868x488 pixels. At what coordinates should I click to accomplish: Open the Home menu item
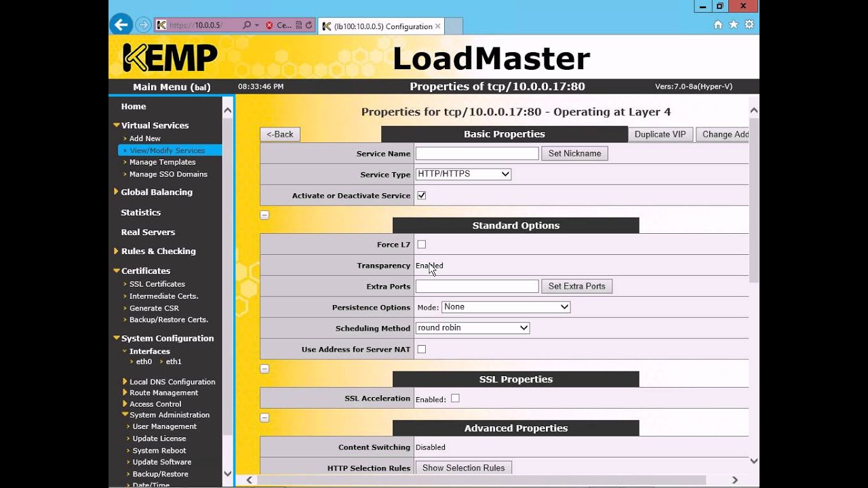coord(134,106)
